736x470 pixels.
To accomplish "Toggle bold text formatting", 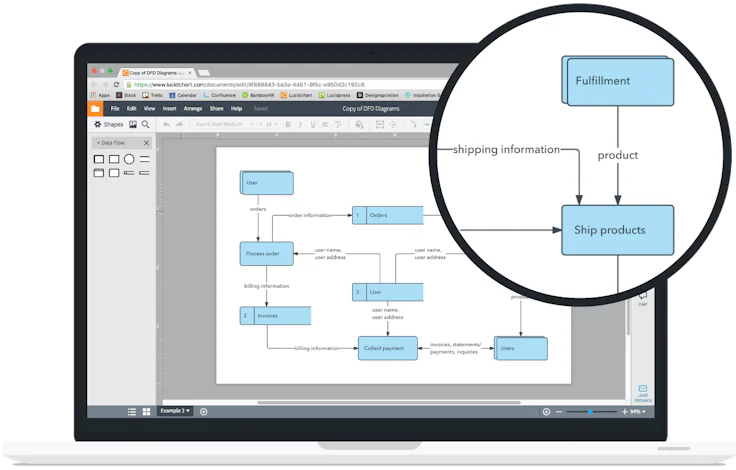I will tap(288, 124).
